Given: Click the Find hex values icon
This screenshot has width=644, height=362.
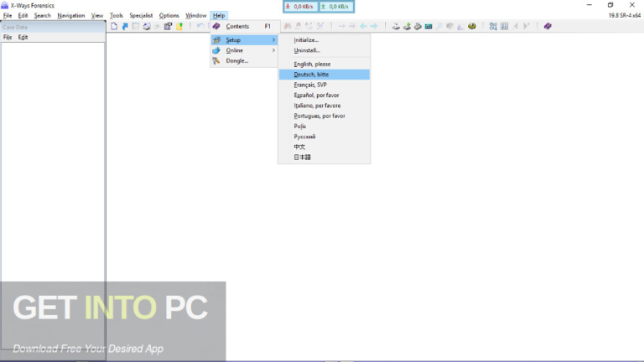Looking at the screenshot, I should pos(299,26).
